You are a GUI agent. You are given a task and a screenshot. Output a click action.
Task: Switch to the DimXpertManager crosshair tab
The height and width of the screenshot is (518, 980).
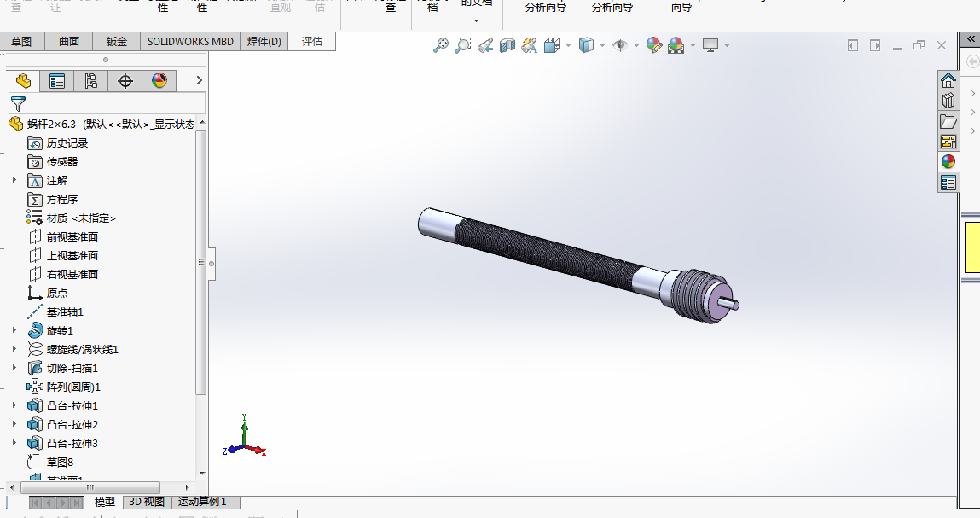click(125, 81)
